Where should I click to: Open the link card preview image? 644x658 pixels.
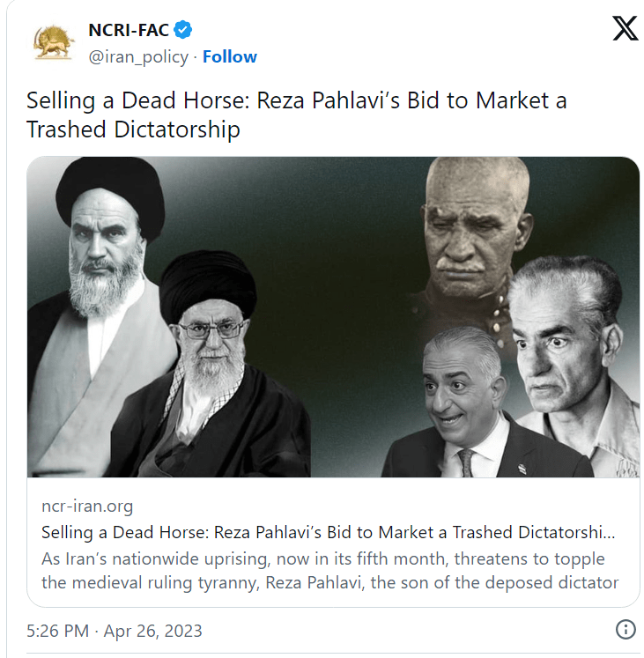(x=333, y=317)
